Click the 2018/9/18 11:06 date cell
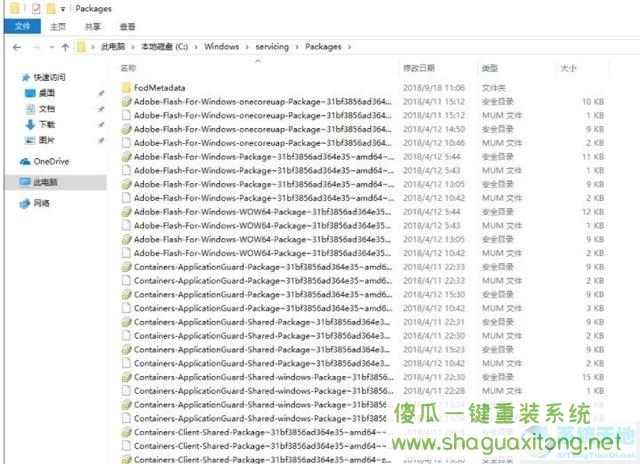The image size is (640, 464). pyautogui.click(x=433, y=88)
